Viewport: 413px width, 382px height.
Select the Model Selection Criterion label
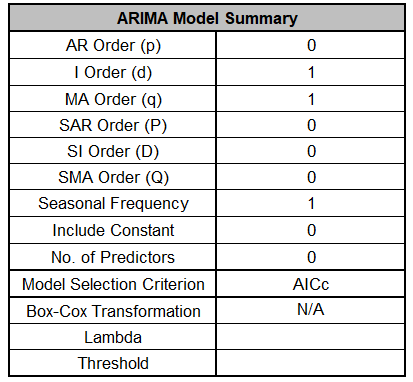click(x=113, y=284)
